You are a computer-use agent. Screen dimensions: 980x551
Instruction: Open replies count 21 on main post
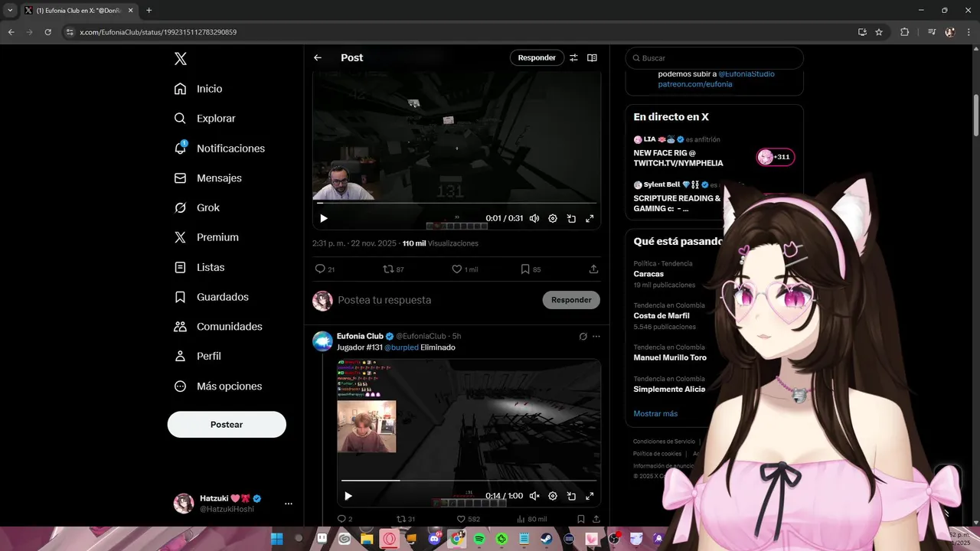(x=325, y=269)
